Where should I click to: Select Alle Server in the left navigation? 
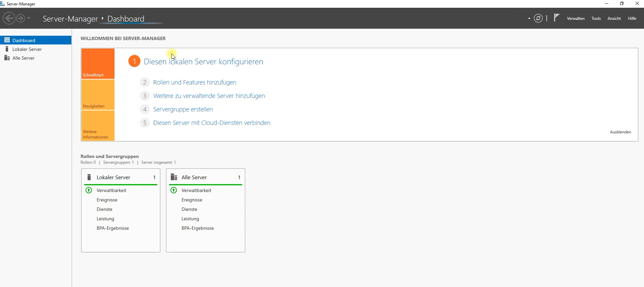click(x=36, y=58)
